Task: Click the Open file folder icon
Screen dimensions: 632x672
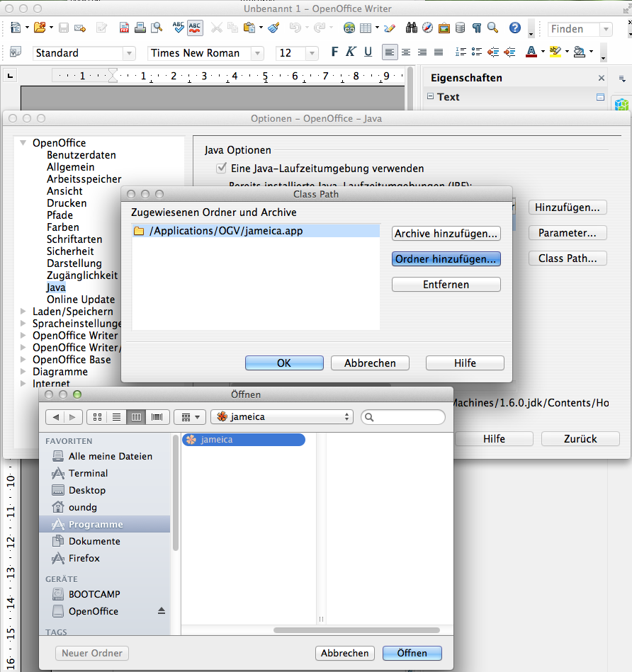Action: pos(40,28)
